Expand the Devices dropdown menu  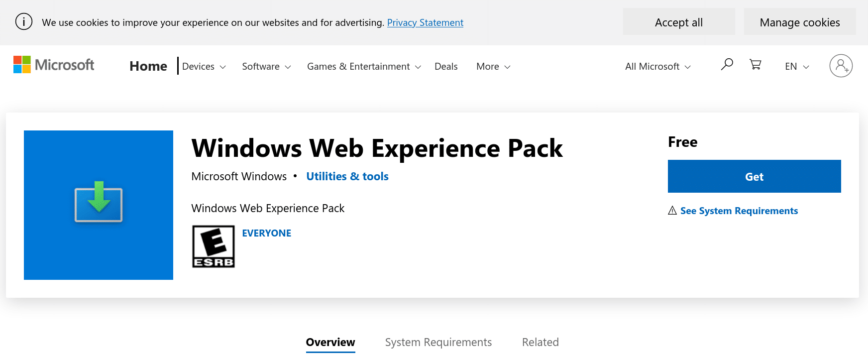204,66
